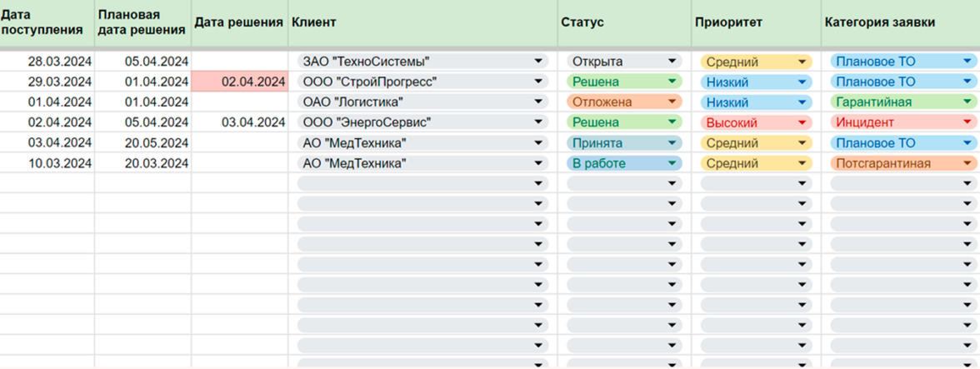This screenshot has height=369, width=980.
Task: Select the "Статус" column header
Action: (x=624, y=23)
